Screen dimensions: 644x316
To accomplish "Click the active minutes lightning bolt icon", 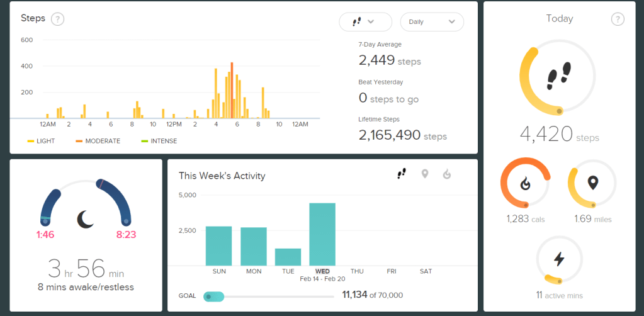I will click(559, 259).
